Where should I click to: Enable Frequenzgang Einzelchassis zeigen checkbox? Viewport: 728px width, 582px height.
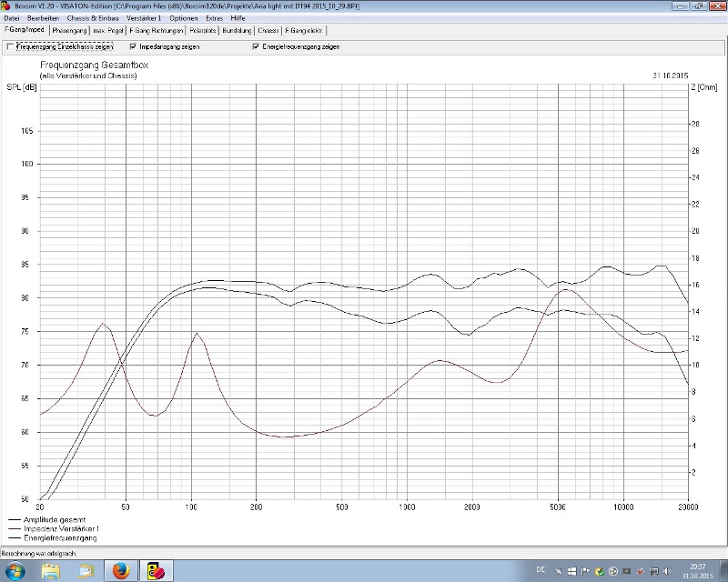[x=10, y=46]
